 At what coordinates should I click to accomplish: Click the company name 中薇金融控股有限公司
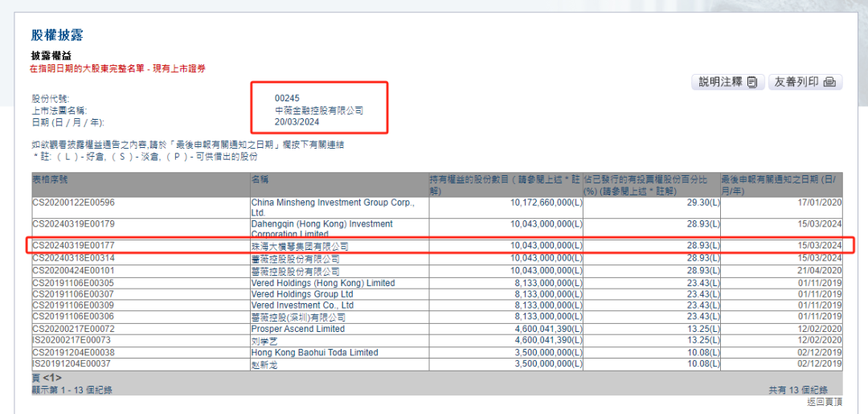319,111
